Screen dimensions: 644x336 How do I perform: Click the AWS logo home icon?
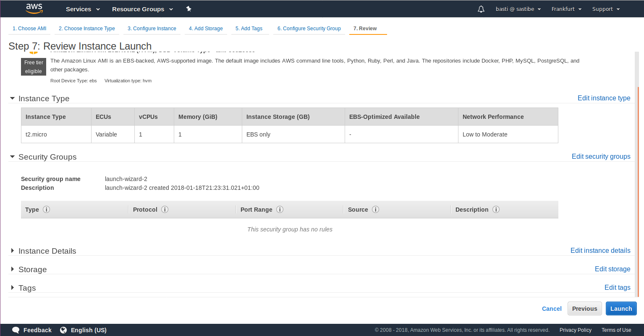[34, 8]
